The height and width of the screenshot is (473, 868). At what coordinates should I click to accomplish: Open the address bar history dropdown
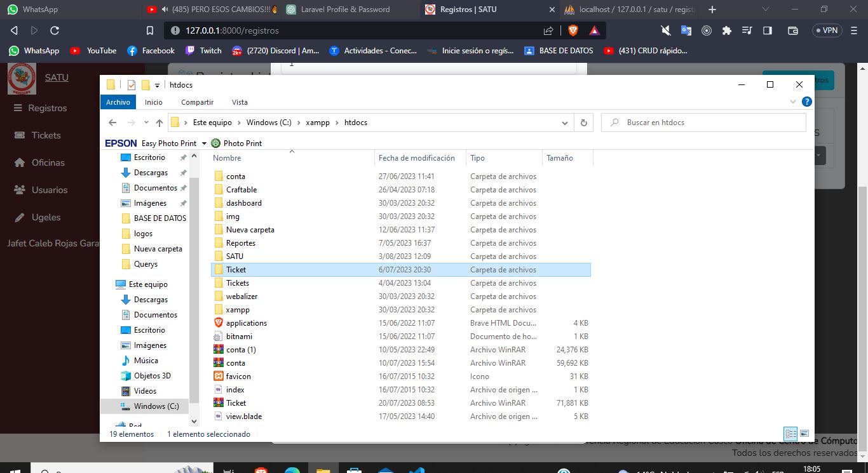coord(564,123)
